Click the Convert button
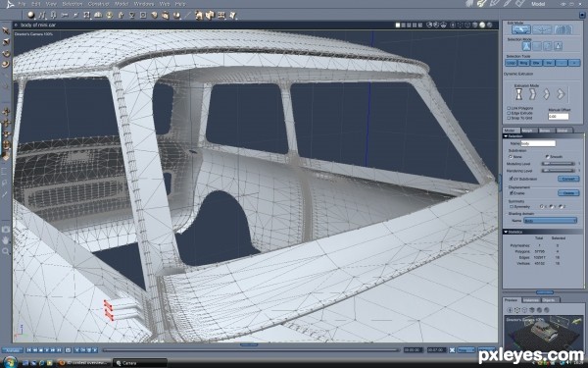The height and width of the screenshot is (368, 588). point(568,179)
